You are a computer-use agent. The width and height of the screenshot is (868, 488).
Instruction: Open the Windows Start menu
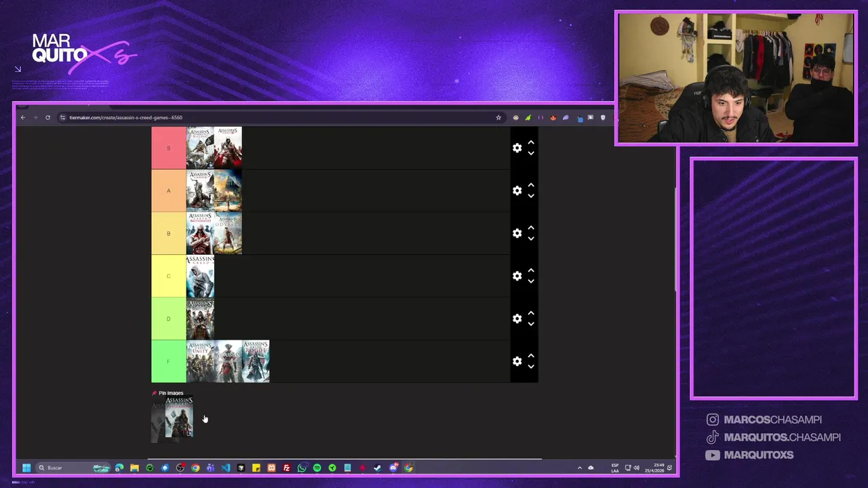coord(26,468)
